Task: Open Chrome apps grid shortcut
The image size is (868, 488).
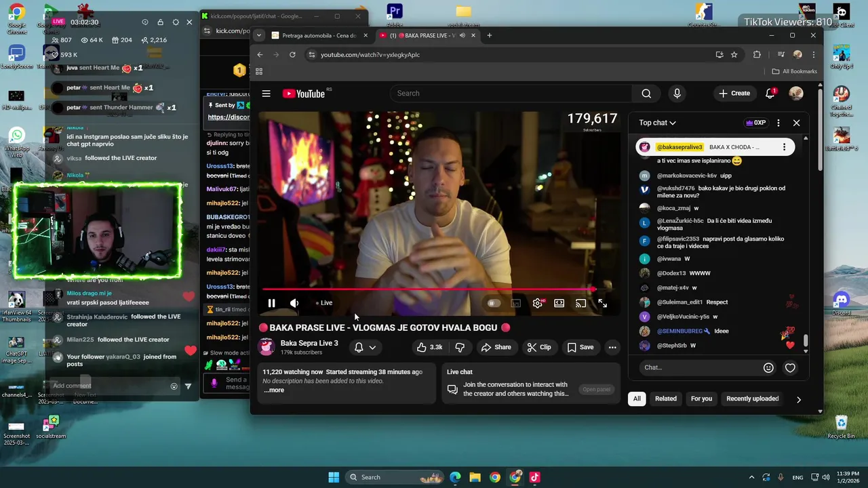Action: 259,71
